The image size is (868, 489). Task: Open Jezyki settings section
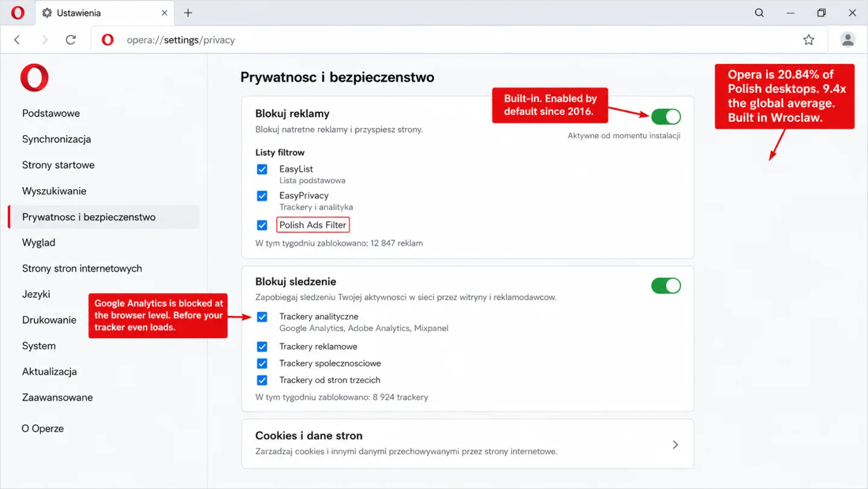coord(36,294)
